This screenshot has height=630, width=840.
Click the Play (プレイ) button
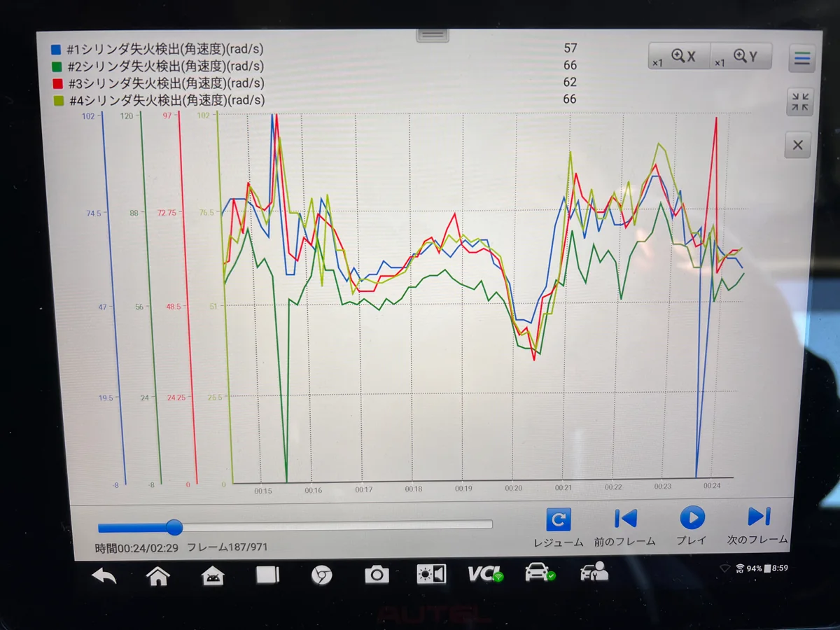pyautogui.click(x=692, y=526)
